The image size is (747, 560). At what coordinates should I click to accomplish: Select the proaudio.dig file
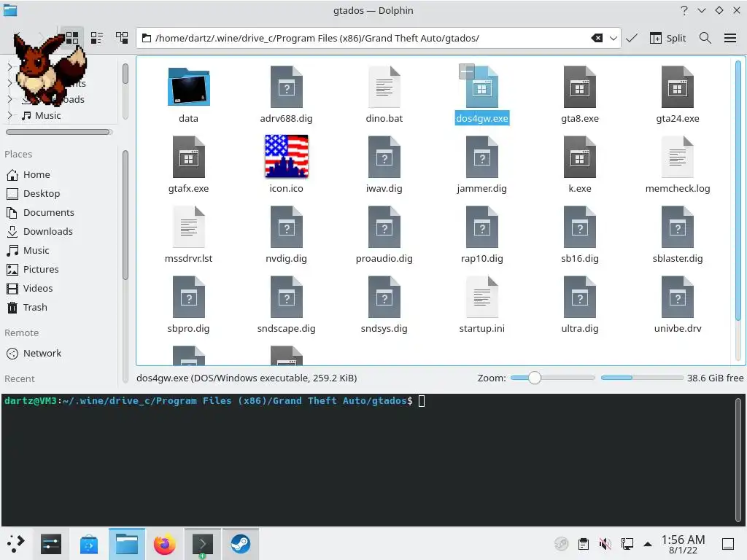(384, 235)
